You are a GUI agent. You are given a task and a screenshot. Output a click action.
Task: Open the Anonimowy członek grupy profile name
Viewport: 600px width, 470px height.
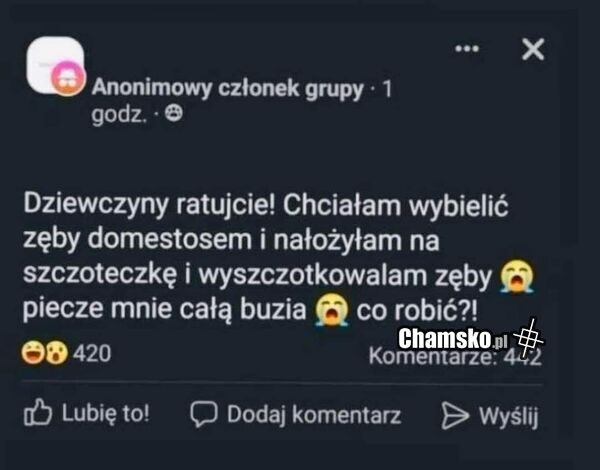(227, 88)
